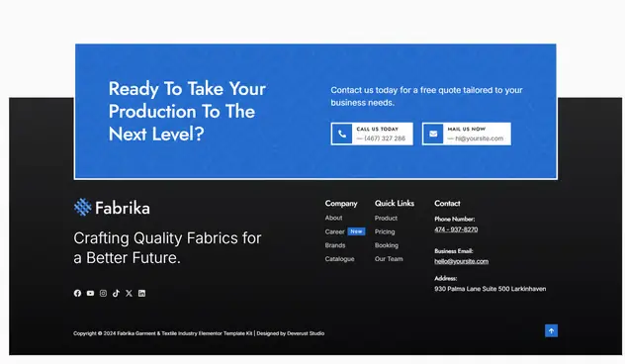Click the Call Us Today phone button

coord(372,134)
